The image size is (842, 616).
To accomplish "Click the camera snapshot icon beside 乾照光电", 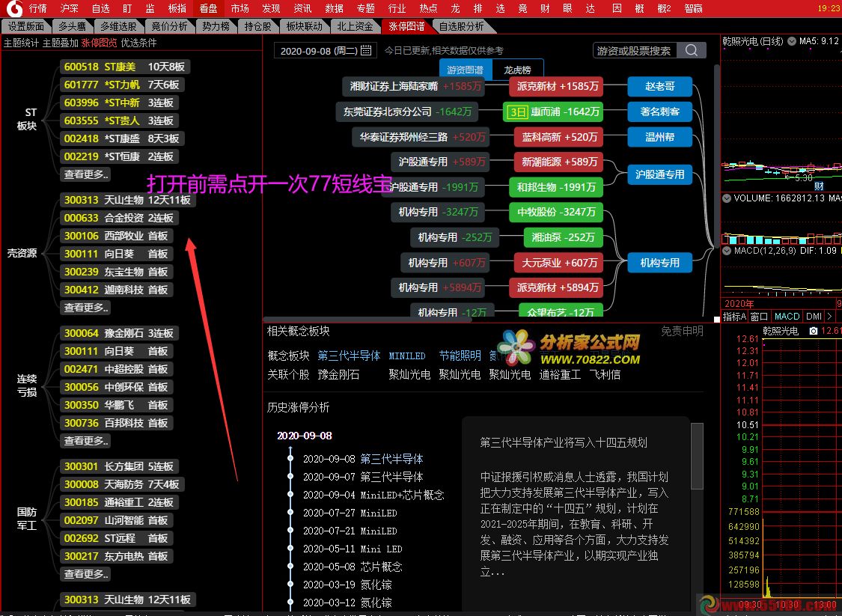I will pos(814,331).
